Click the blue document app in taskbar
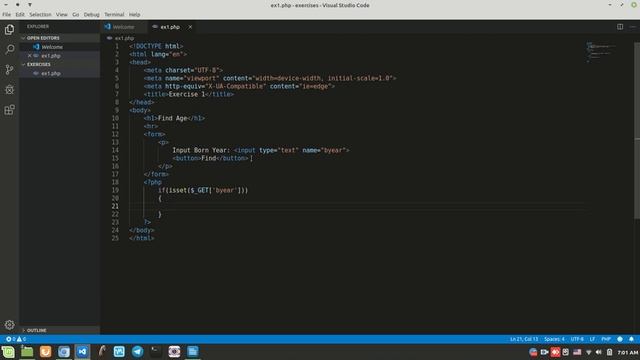 coord(193,351)
